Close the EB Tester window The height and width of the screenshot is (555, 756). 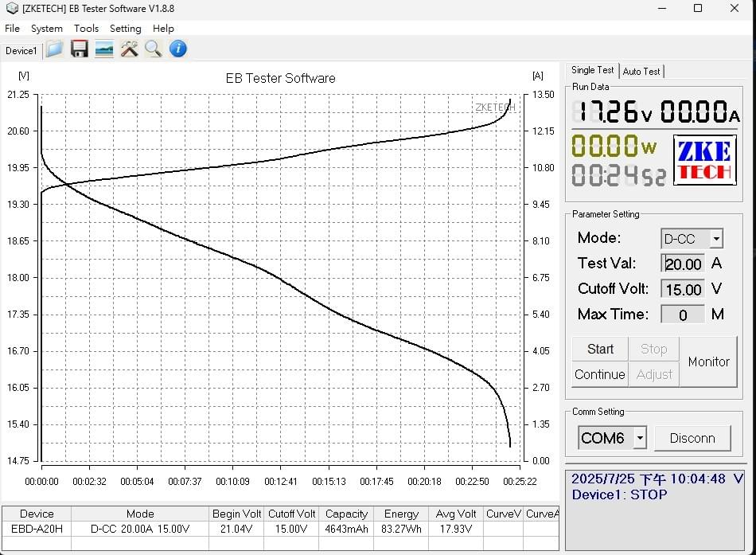coord(735,8)
